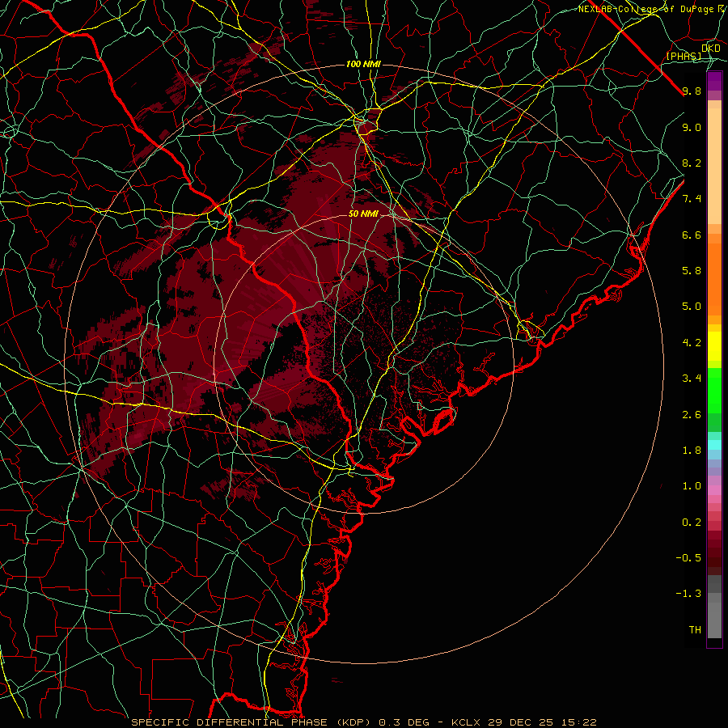Click the "50 NMI" range ring label
Screen dimensions: 728x728
[x=363, y=214]
